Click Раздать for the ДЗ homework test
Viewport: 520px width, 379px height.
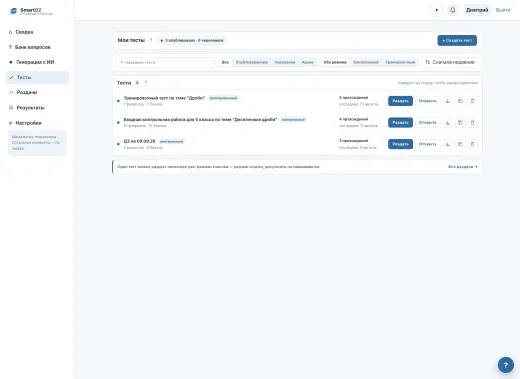[x=400, y=144]
